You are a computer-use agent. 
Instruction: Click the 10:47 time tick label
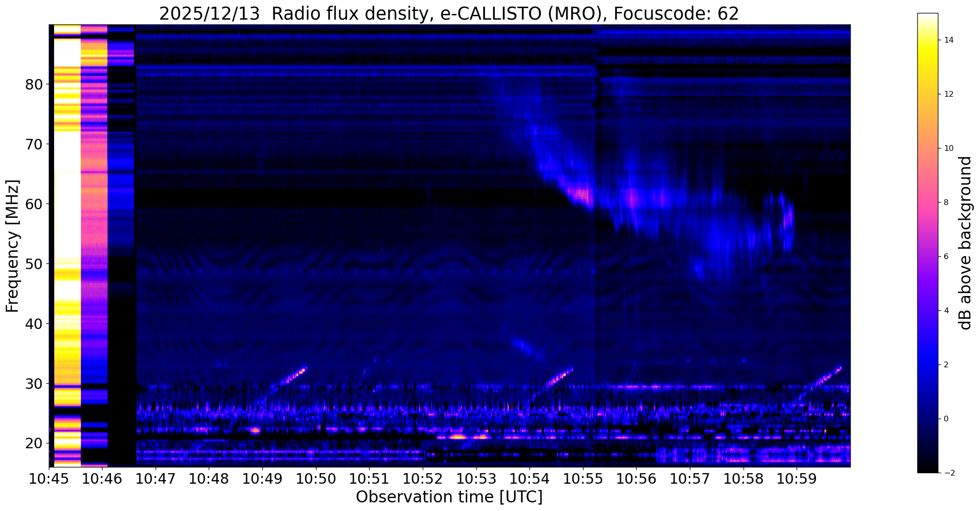point(156,479)
